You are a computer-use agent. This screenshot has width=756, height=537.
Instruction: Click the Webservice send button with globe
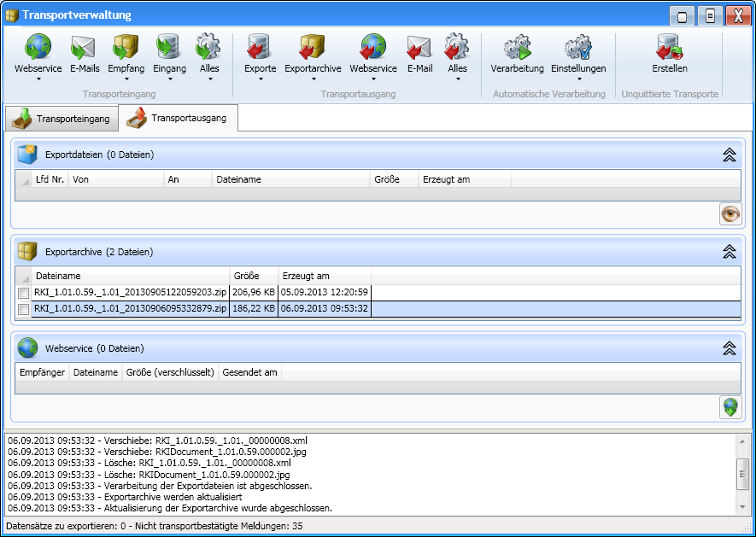(730, 407)
